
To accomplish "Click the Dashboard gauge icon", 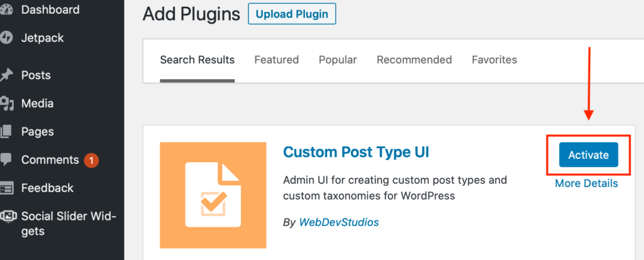I will 6,9.
